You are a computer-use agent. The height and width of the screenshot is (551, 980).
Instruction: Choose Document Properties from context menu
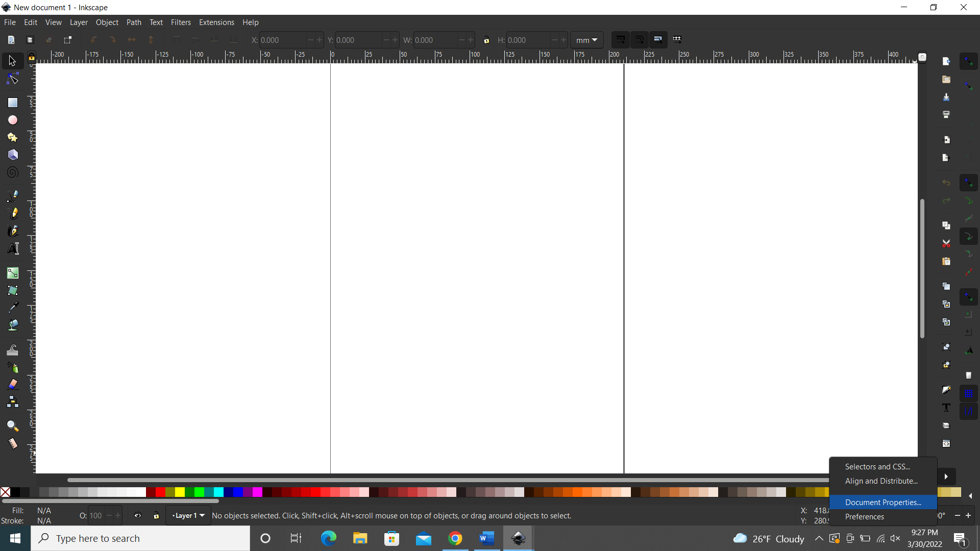pos(883,502)
